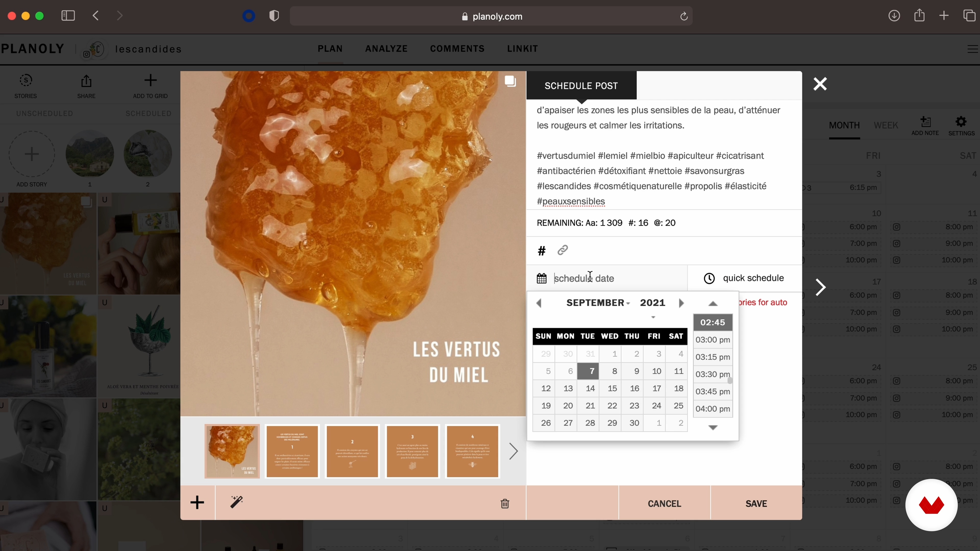Viewport: 980px width, 551px height.
Task: Select 03:45 pm time option
Action: pos(713,392)
